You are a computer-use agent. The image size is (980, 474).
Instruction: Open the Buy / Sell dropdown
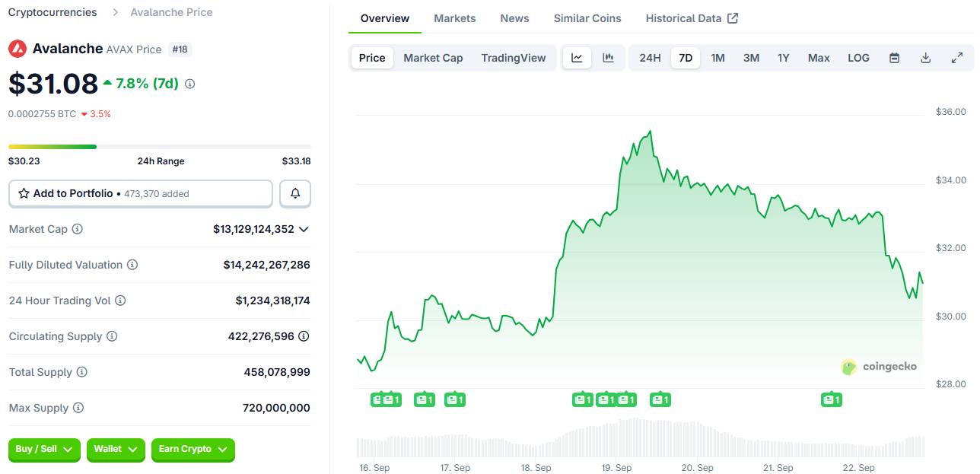click(45, 450)
